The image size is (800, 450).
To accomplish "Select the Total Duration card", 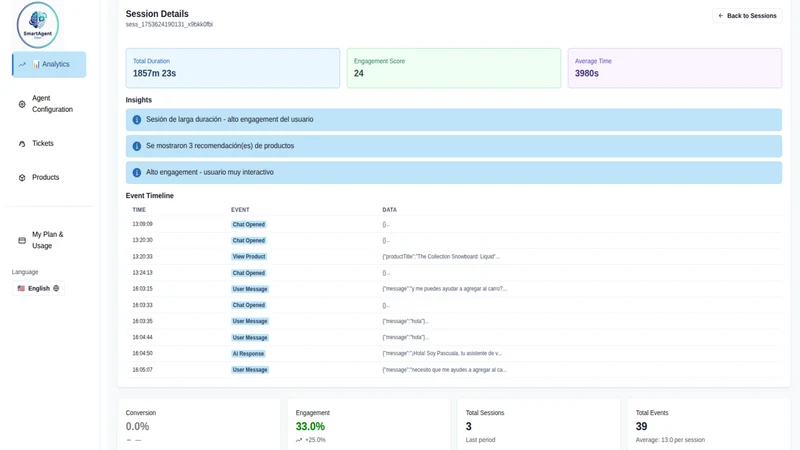I will pyautogui.click(x=233, y=68).
